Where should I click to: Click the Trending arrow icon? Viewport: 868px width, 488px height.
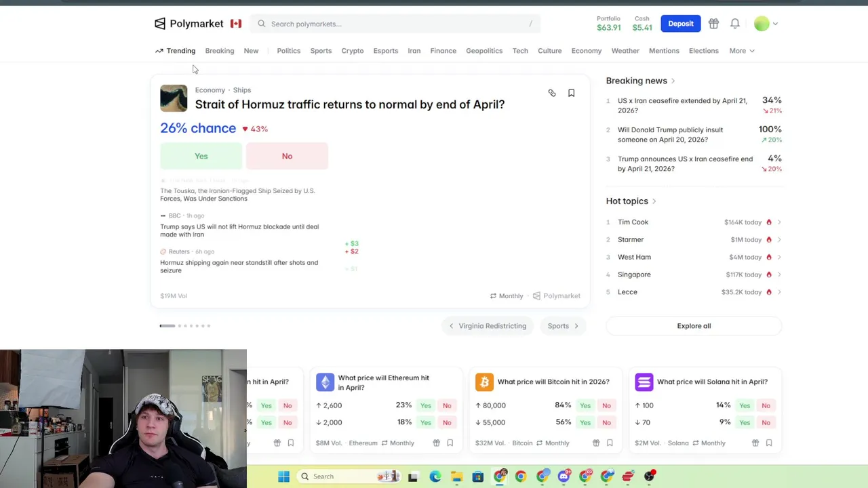tap(159, 51)
